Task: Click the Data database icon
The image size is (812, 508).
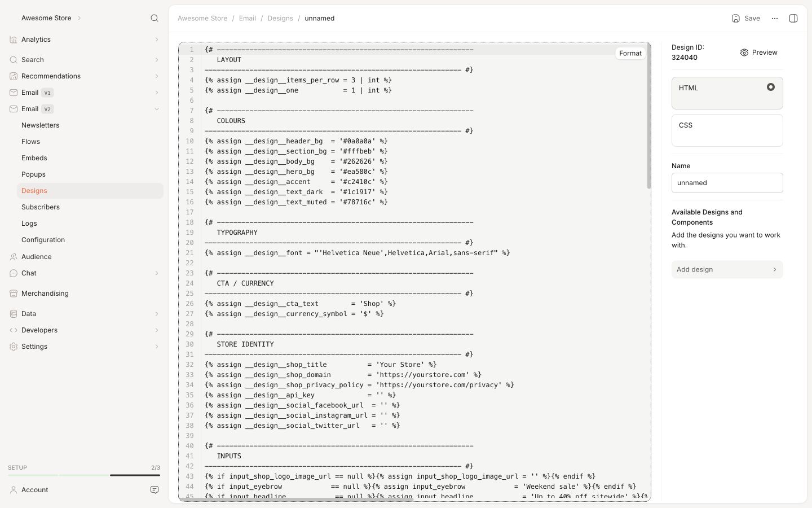Action: [x=14, y=314]
